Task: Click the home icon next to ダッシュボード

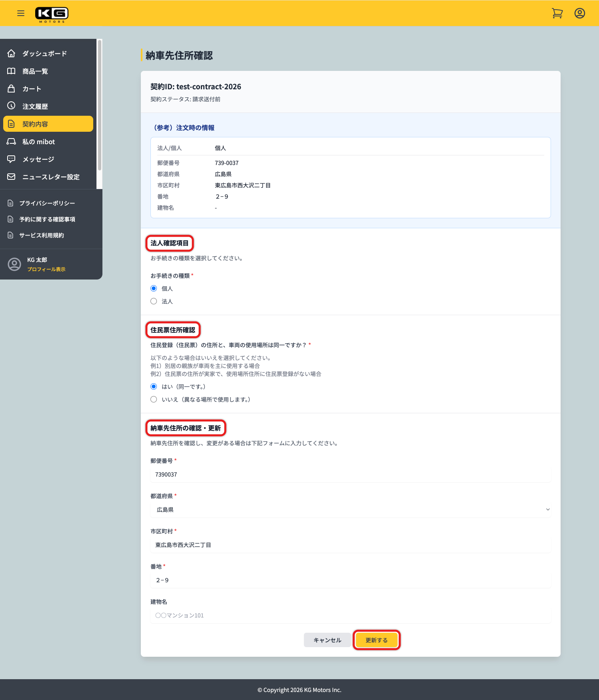Action: (x=11, y=53)
